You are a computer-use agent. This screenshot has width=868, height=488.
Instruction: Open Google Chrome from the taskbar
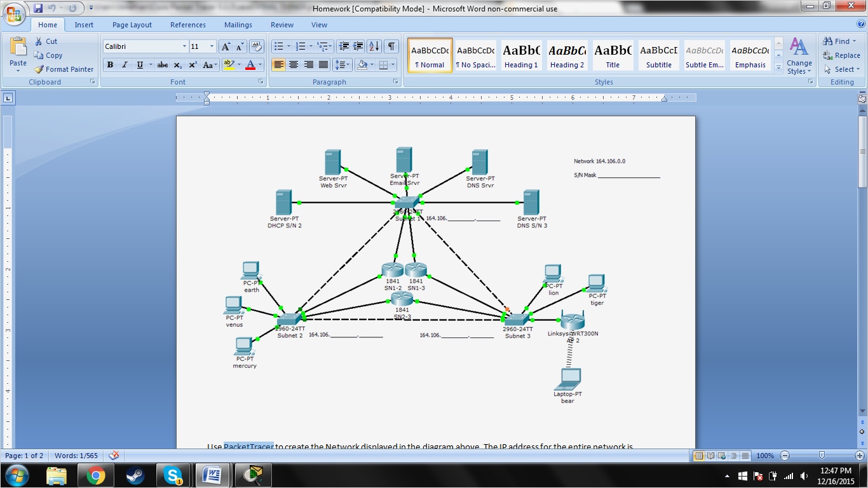(x=94, y=475)
